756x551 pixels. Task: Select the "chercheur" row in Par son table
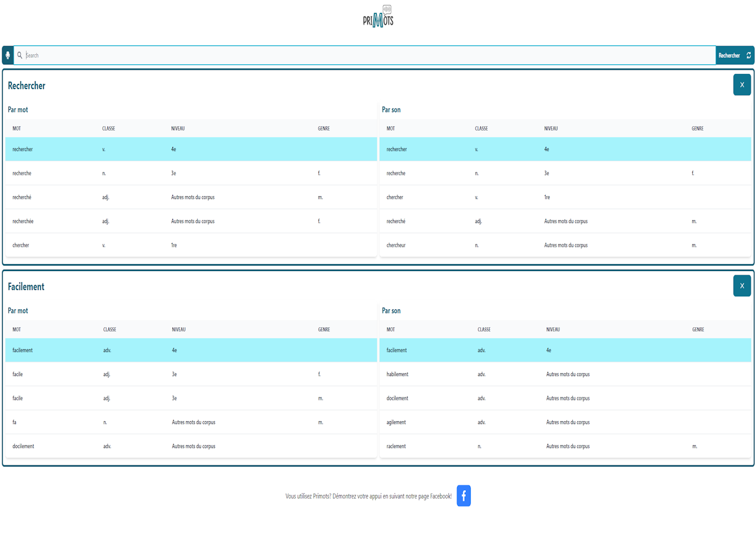[400, 245]
